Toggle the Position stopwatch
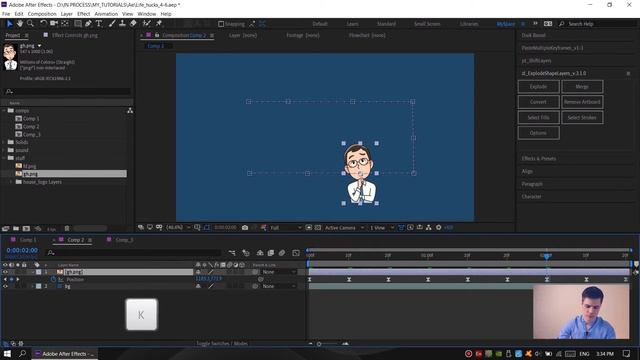Viewport: 640px width, 360px height. 53,279
